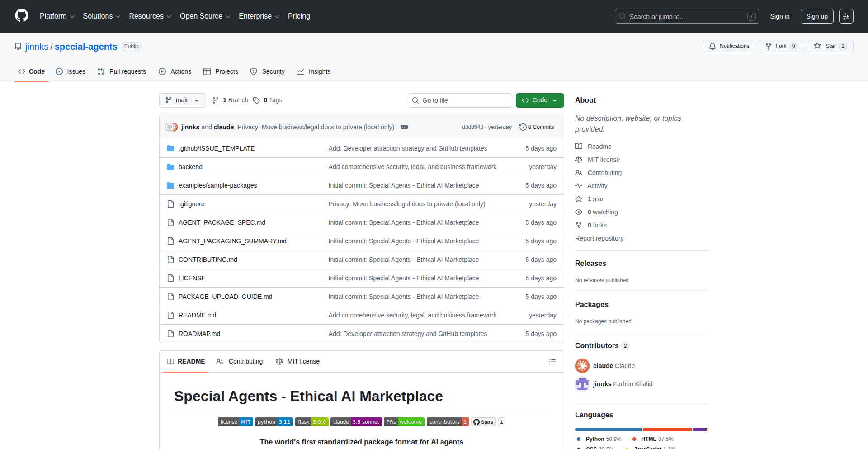This screenshot has height=449, width=868.
Task: View history via the 8 Commits clock icon
Action: (524, 127)
